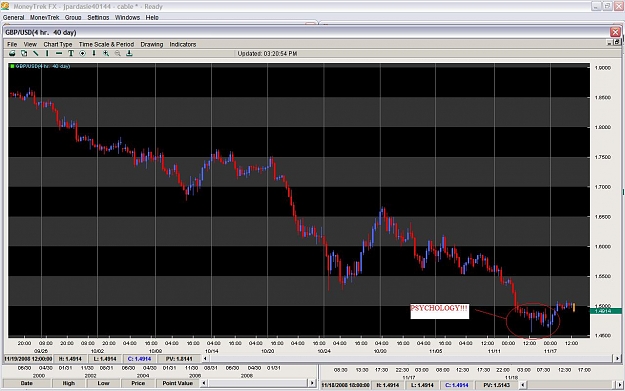Click the Low column header button
This screenshot has height=391, width=625.
tap(103, 383)
